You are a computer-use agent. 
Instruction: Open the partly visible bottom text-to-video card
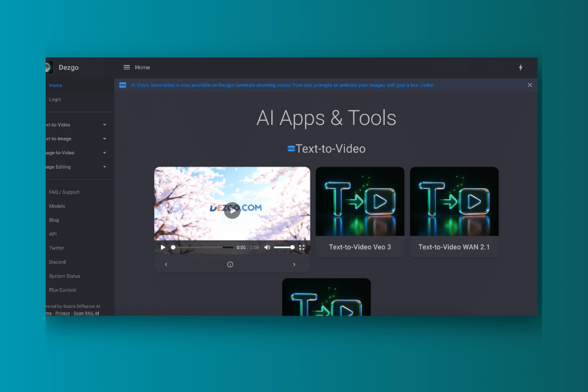326,297
